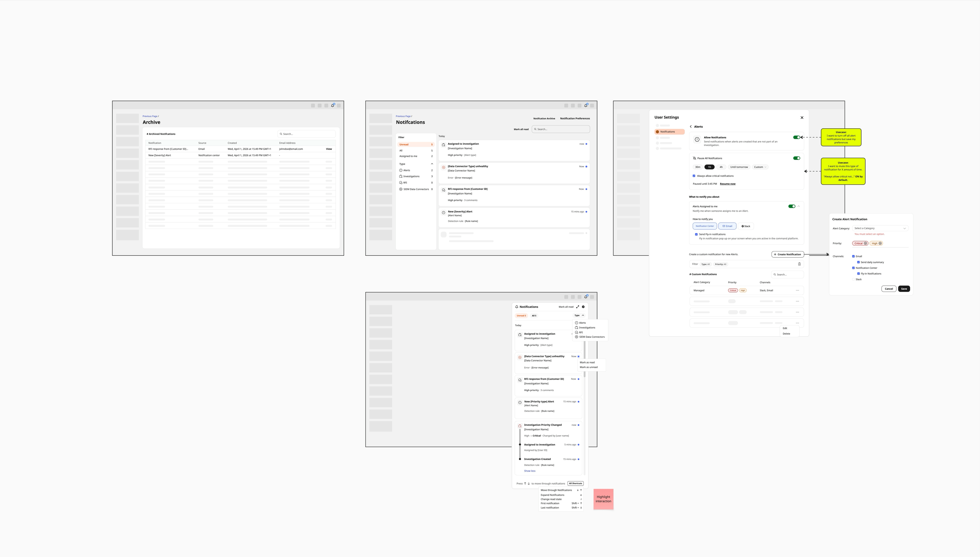Click the bell icon in the Archive frame header

coord(333,105)
